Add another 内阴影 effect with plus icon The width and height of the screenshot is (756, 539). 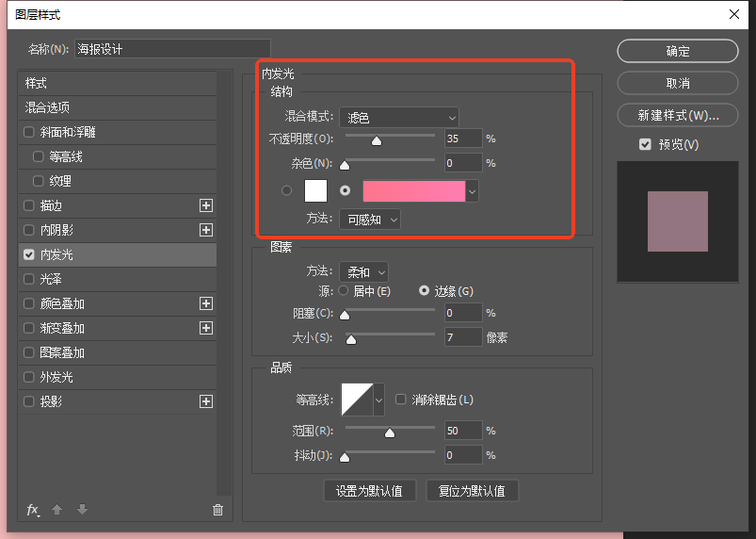click(x=206, y=230)
